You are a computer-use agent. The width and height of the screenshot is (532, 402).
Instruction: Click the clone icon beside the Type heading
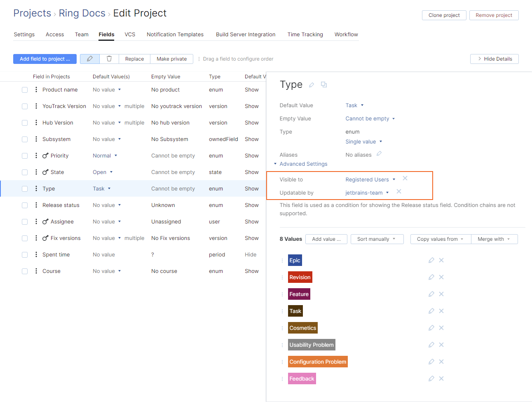point(324,84)
